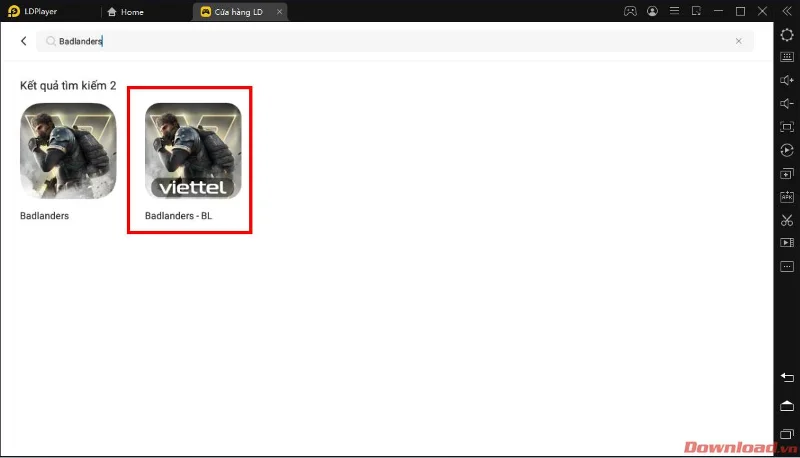
Task: Clear the Badlanders search text
Action: coord(738,41)
